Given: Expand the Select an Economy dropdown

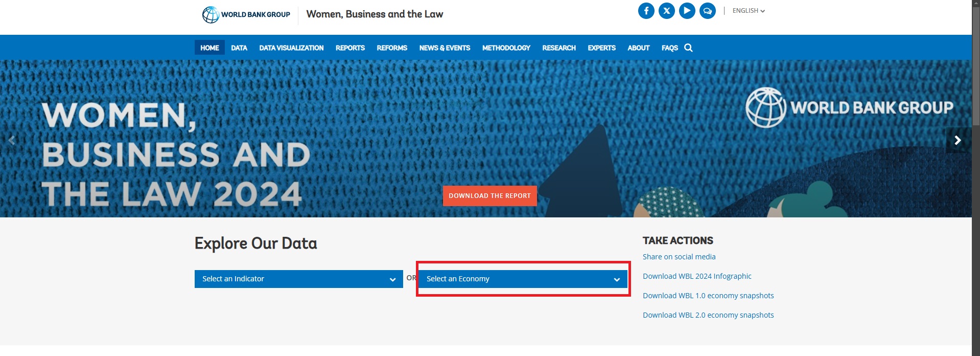Looking at the screenshot, I should click(x=523, y=279).
